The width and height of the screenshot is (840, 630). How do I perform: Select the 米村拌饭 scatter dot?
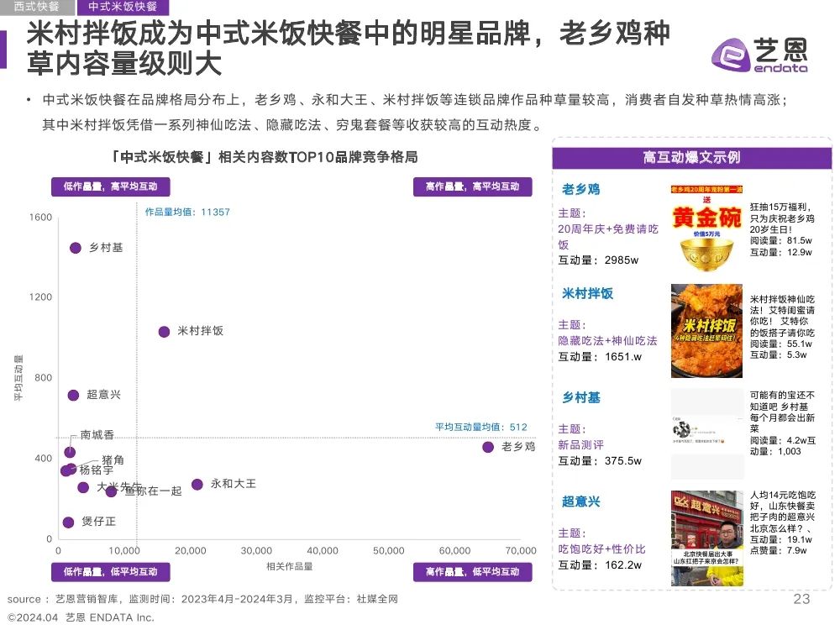165,332
